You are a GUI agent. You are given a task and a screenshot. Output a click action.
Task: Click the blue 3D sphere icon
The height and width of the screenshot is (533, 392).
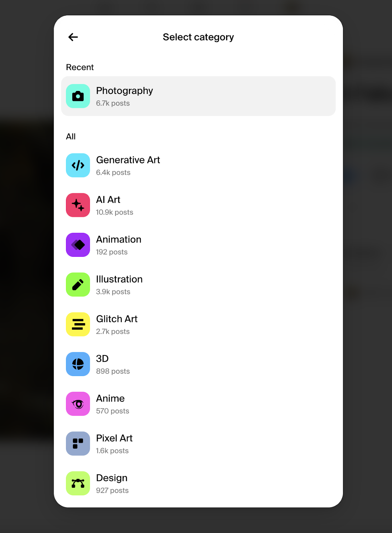[x=78, y=364]
